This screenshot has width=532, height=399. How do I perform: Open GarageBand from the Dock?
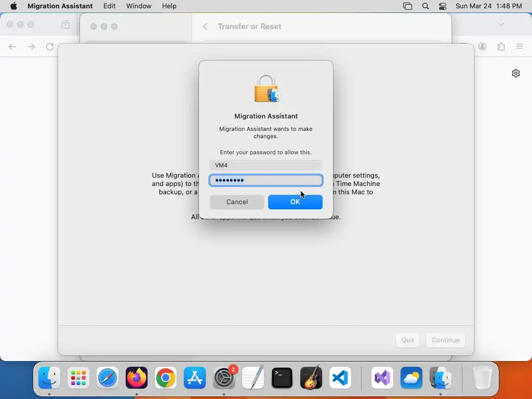pyautogui.click(x=311, y=378)
